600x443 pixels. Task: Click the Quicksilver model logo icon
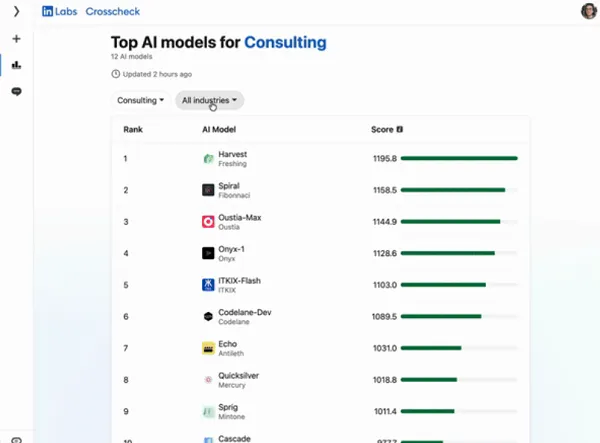[x=208, y=380]
